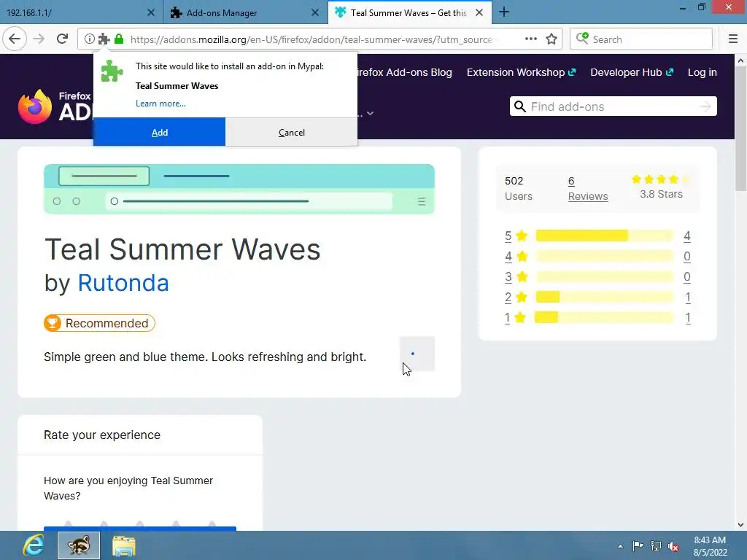Click the add-on puzzle piece icon in address bar

coord(104,39)
